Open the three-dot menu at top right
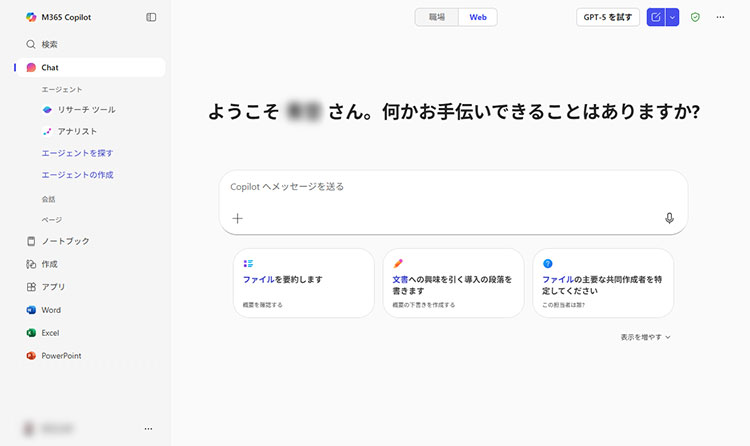 720,17
